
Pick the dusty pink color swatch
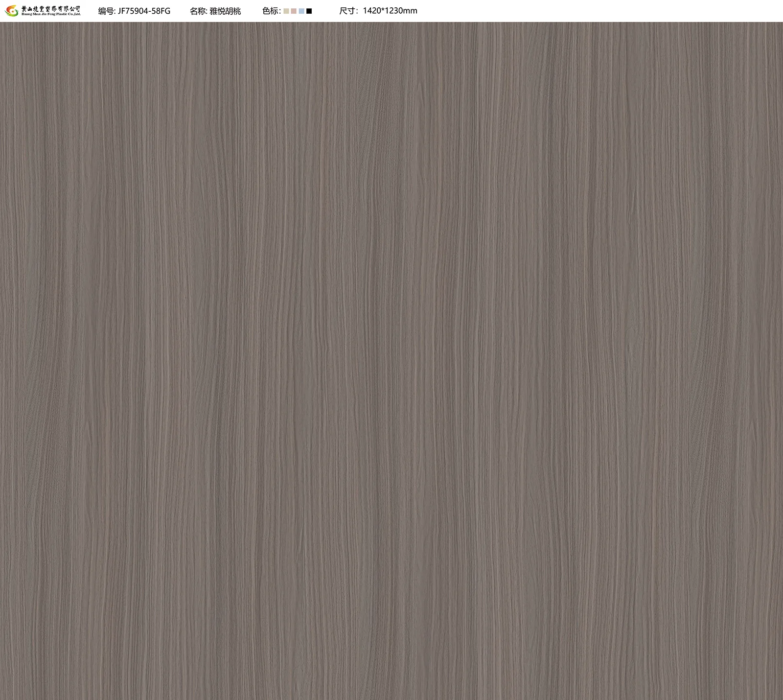coord(294,11)
